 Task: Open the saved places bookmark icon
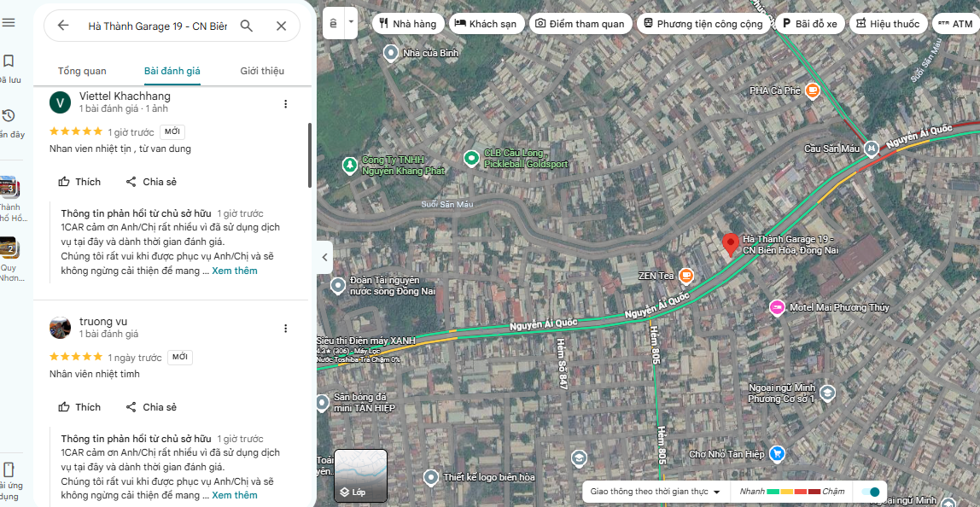9,61
